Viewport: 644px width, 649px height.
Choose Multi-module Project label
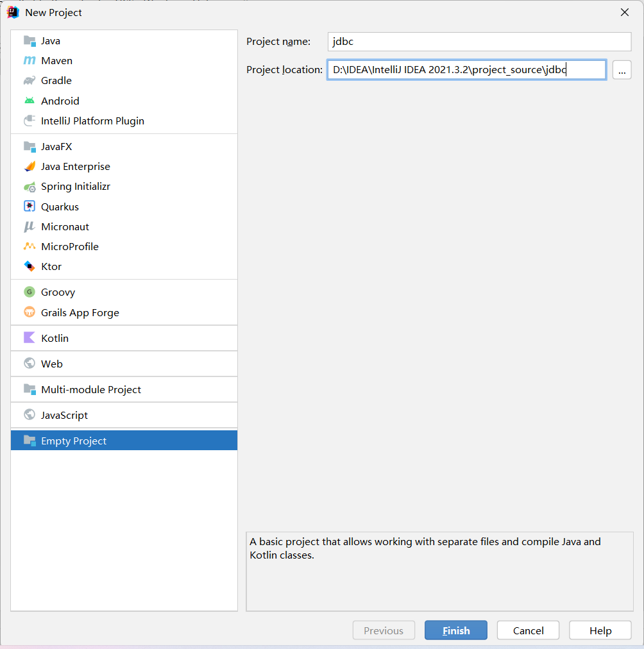[91, 389]
